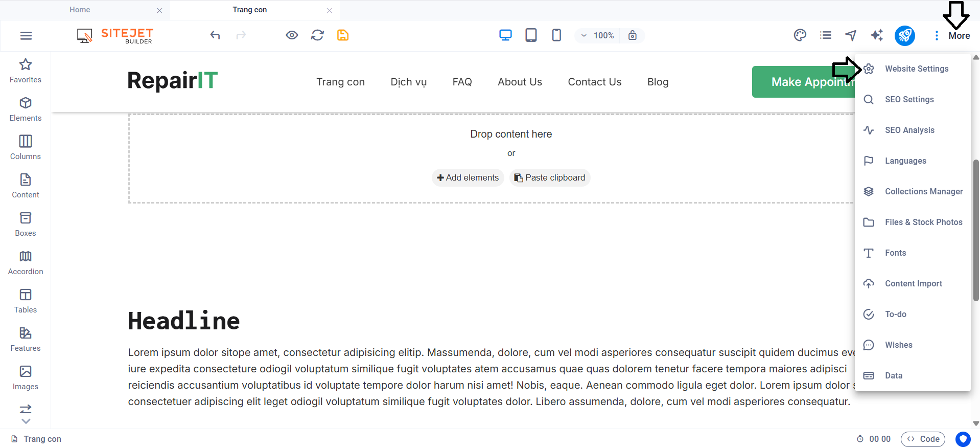Open the Accordion sidebar item
Screen dimensions: 980x448
(26, 262)
